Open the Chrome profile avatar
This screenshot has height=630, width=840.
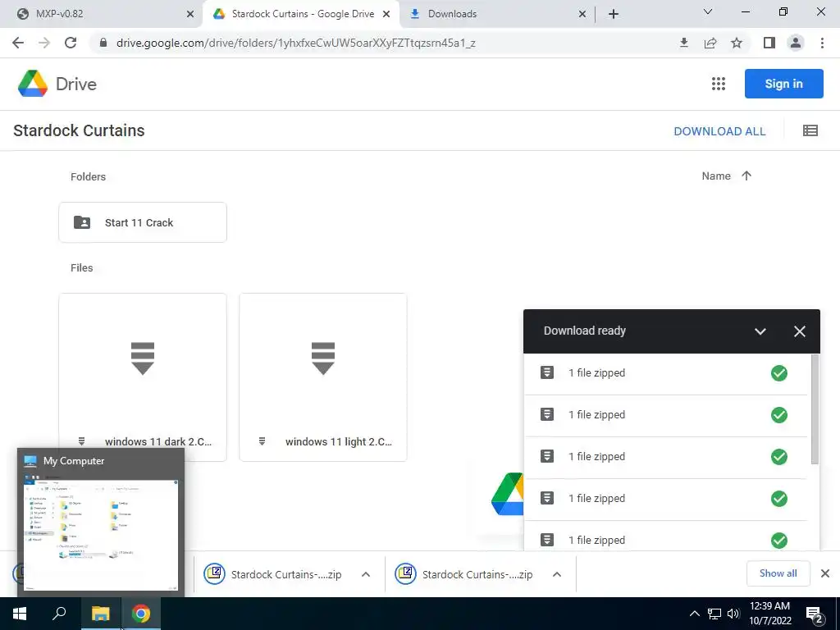(796, 43)
